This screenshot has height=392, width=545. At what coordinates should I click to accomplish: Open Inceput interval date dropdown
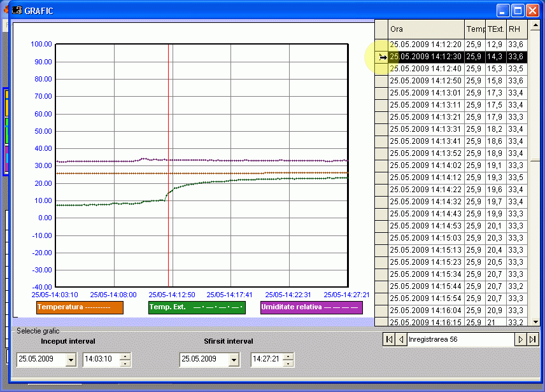70,360
